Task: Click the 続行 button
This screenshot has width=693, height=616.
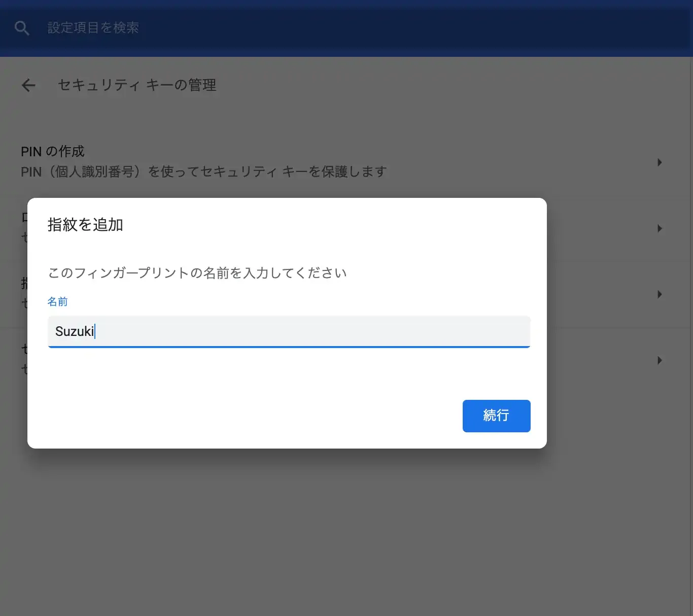Action: tap(496, 416)
